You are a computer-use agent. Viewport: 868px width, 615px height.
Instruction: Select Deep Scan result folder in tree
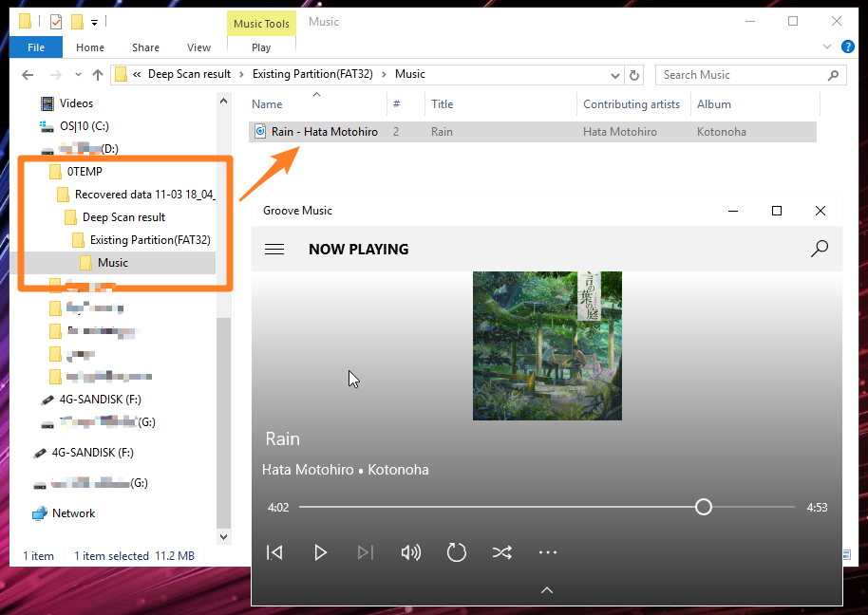click(x=123, y=217)
